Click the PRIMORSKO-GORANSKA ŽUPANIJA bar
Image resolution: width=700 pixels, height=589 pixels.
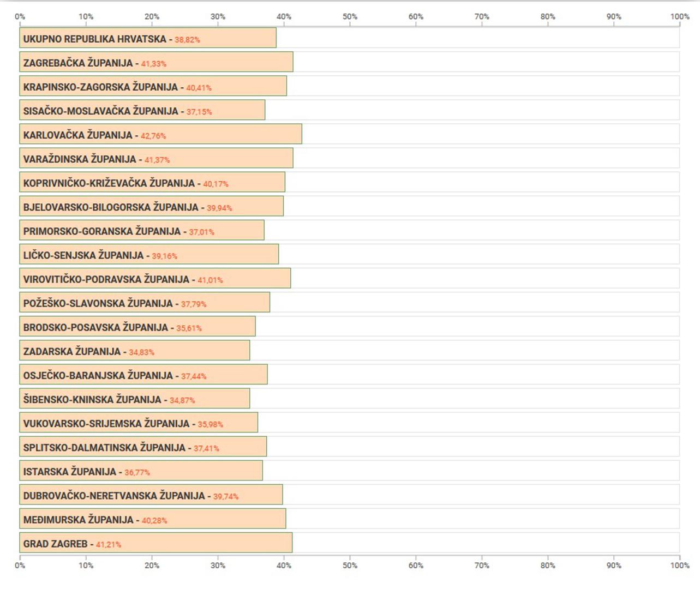(142, 230)
